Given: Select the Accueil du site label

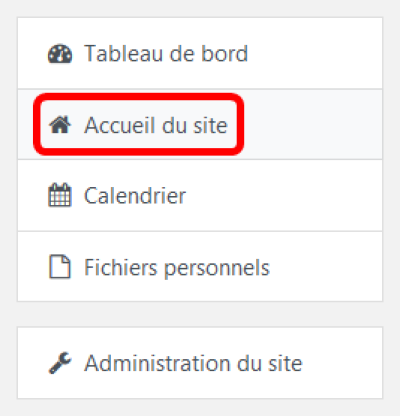Looking at the screenshot, I should tap(156, 125).
